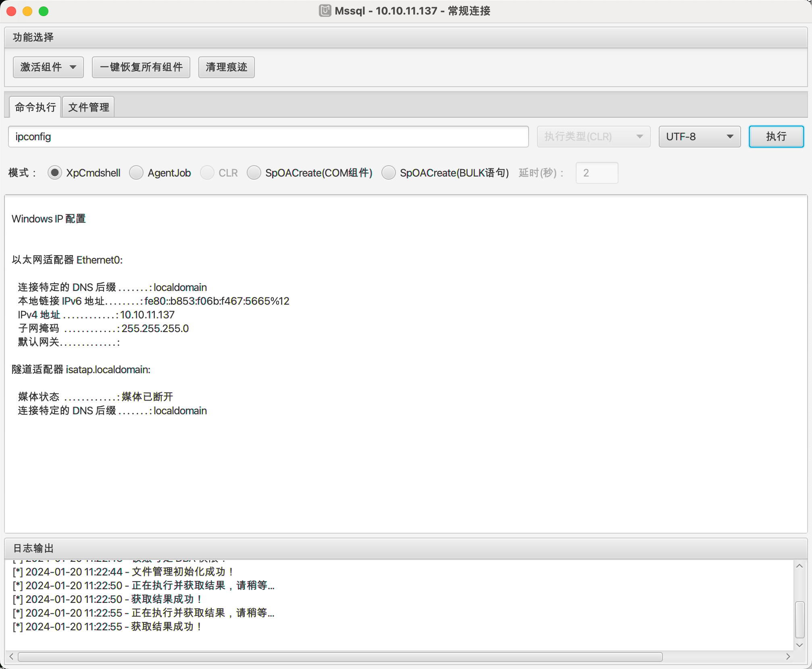
Task: Click the ipconfig command input field
Action: pyautogui.click(x=268, y=137)
